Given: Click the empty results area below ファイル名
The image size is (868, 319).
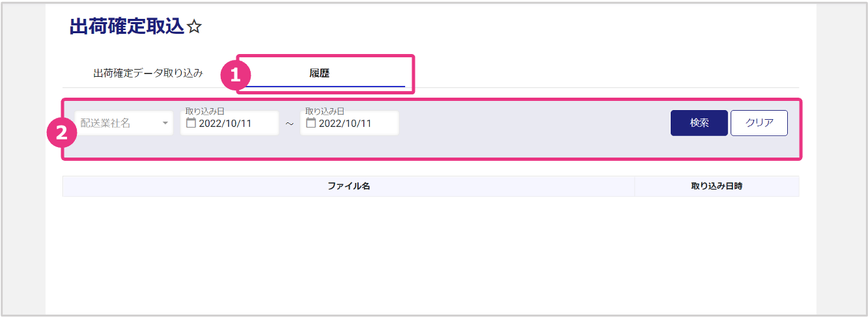Looking at the screenshot, I should 348,247.
